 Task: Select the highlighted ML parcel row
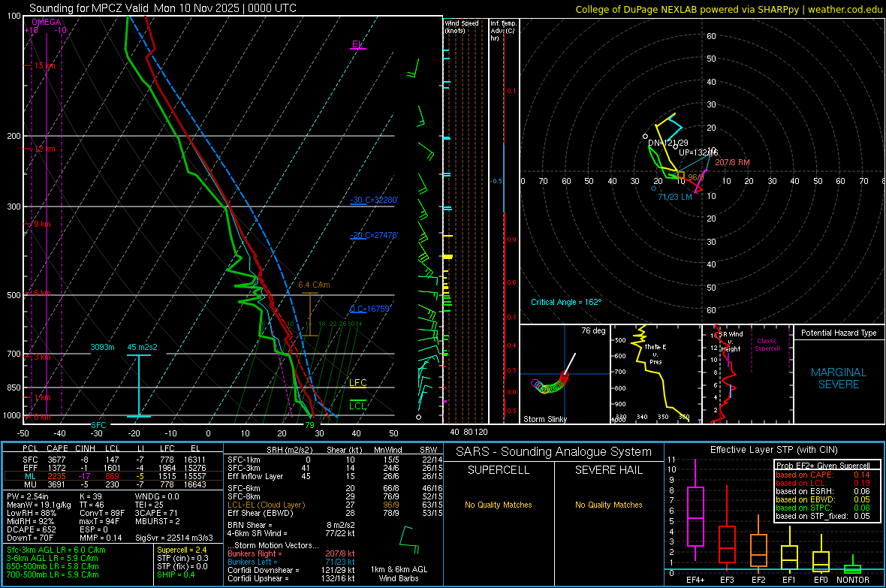(x=113, y=476)
